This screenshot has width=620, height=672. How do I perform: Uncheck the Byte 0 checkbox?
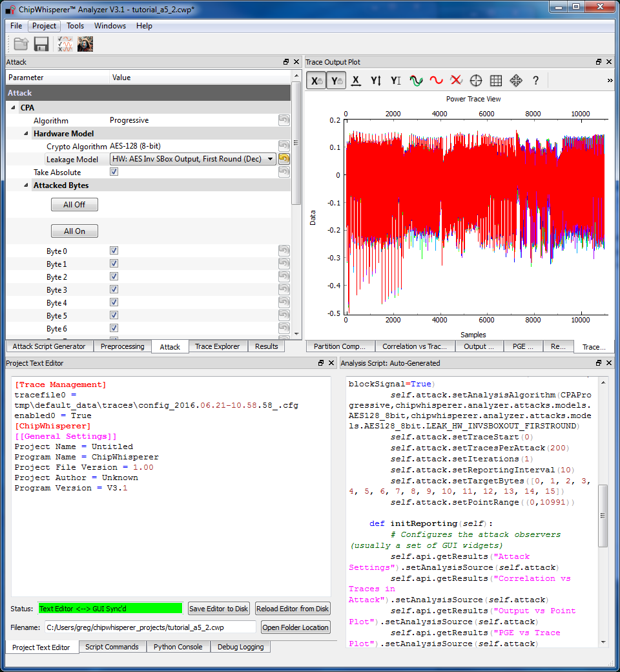pos(114,251)
